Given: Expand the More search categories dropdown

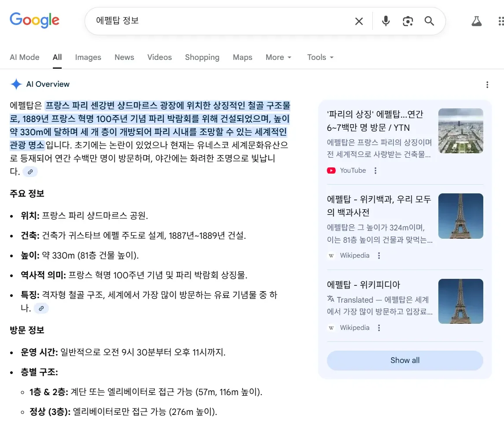Looking at the screenshot, I should coord(278,57).
